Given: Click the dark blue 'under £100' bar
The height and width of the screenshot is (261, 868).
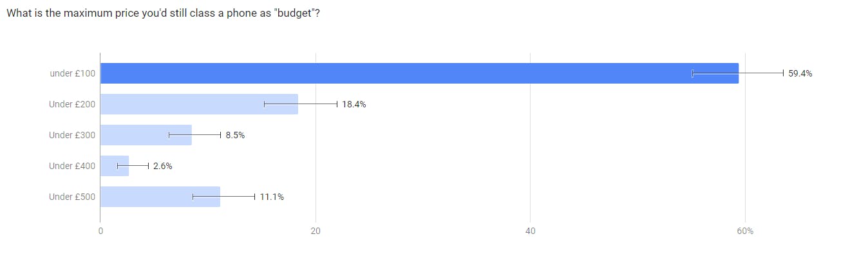Looking at the screenshot, I should (419, 73).
